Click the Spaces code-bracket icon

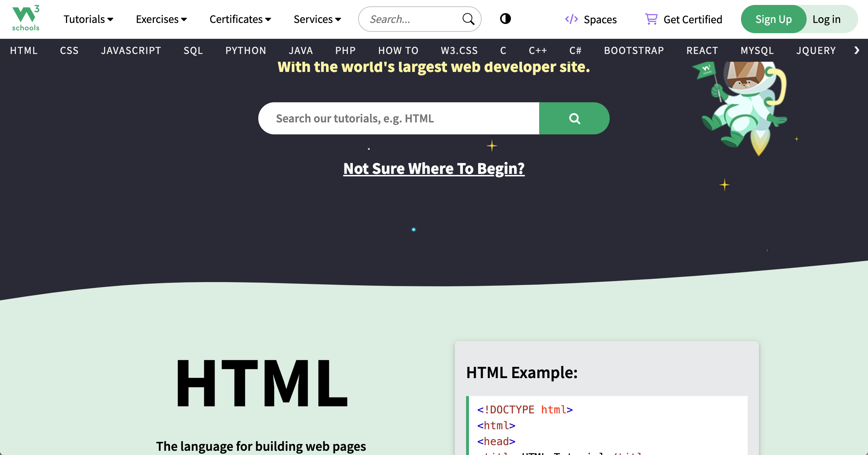(571, 19)
